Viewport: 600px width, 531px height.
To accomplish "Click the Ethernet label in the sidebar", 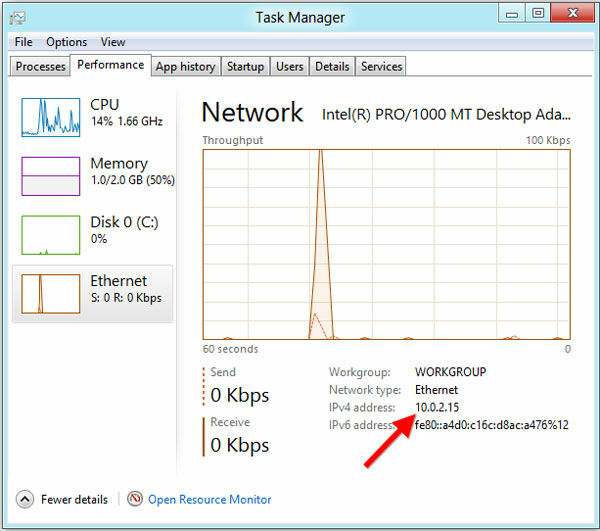I will click(x=119, y=281).
